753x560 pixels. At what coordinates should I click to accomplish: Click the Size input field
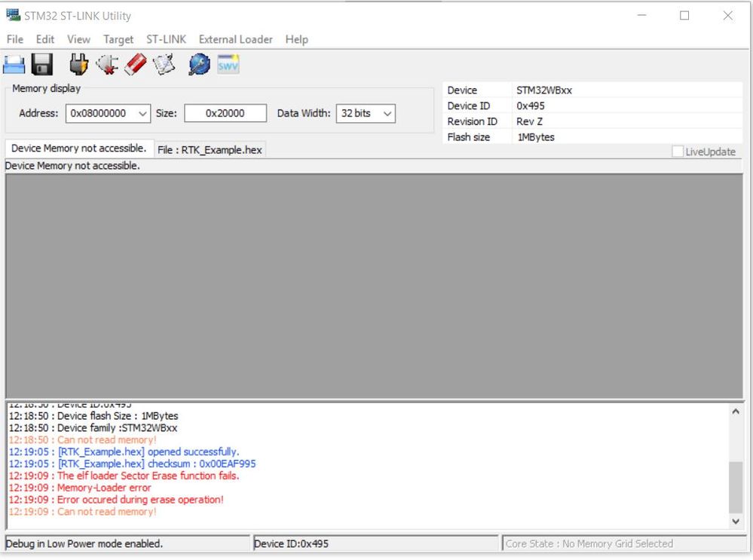pyautogui.click(x=225, y=113)
